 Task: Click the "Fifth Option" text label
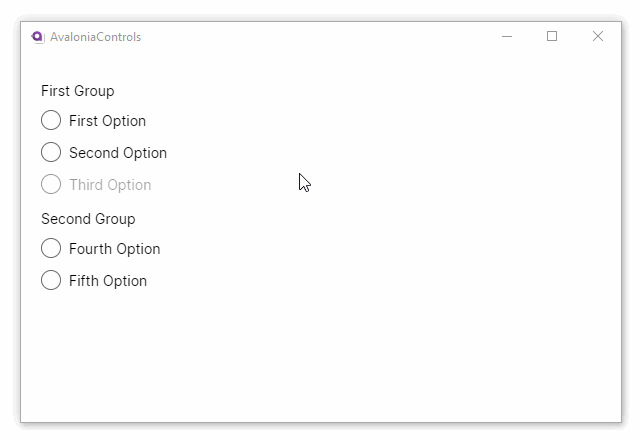pyautogui.click(x=108, y=281)
